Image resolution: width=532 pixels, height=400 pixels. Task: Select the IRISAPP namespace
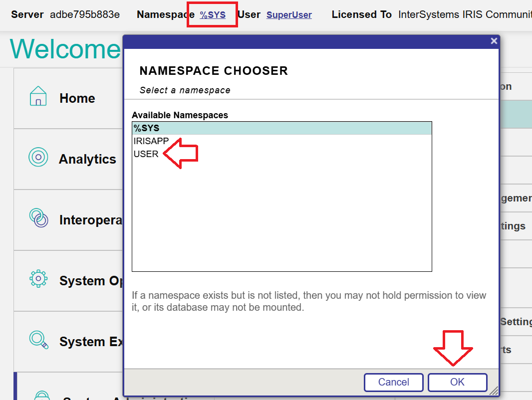pyautogui.click(x=151, y=141)
